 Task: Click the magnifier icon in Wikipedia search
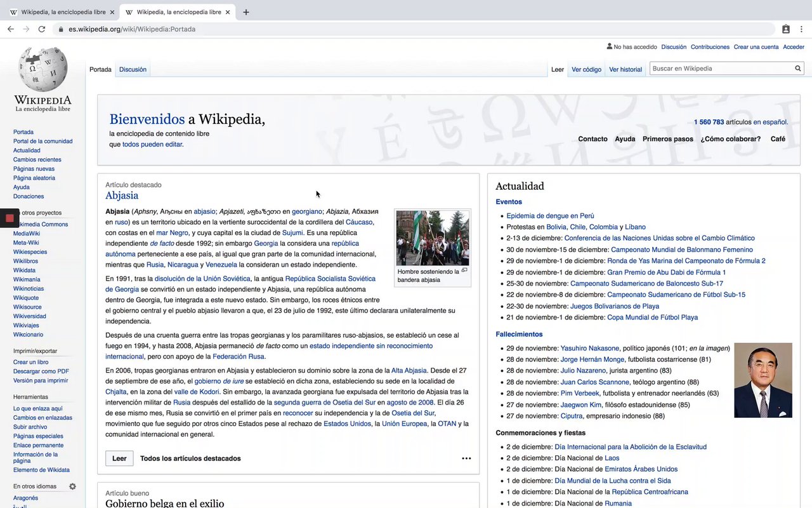pos(798,69)
